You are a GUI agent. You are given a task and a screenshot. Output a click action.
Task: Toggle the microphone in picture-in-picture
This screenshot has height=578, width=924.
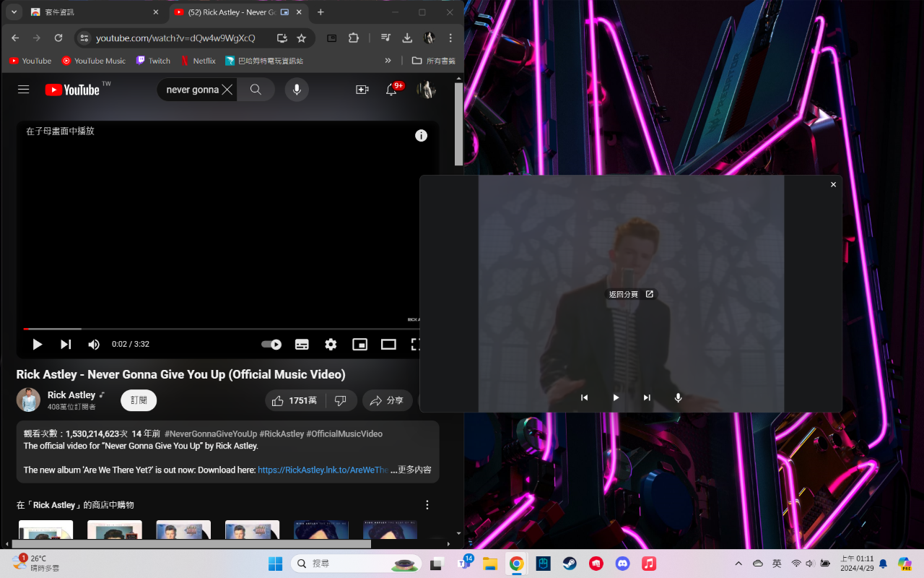pos(678,397)
